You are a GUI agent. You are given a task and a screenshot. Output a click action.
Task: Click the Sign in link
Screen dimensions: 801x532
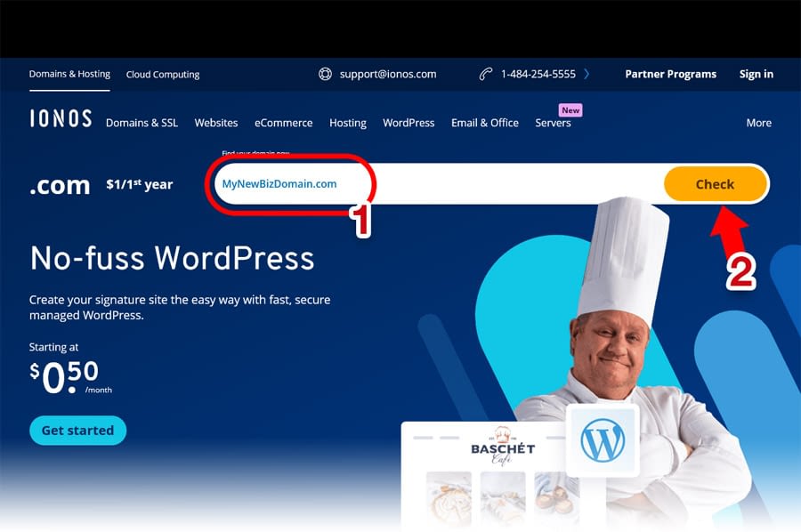tap(756, 74)
